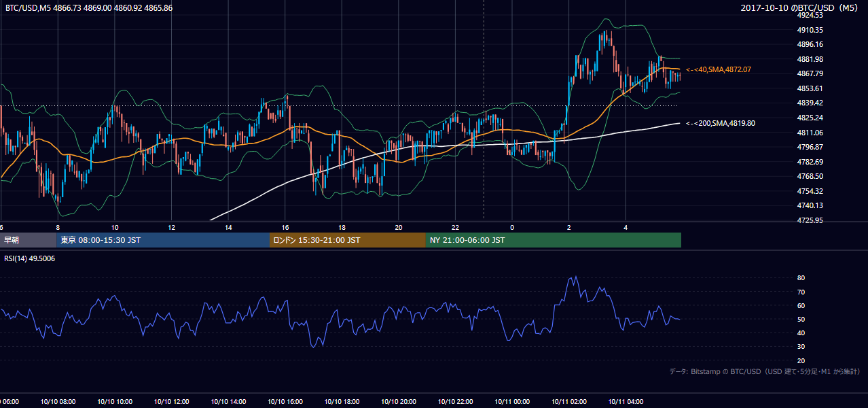Viewport: 868px width, 408px height.
Task: Click the RSI scale value 30
Action: pyautogui.click(x=801, y=347)
